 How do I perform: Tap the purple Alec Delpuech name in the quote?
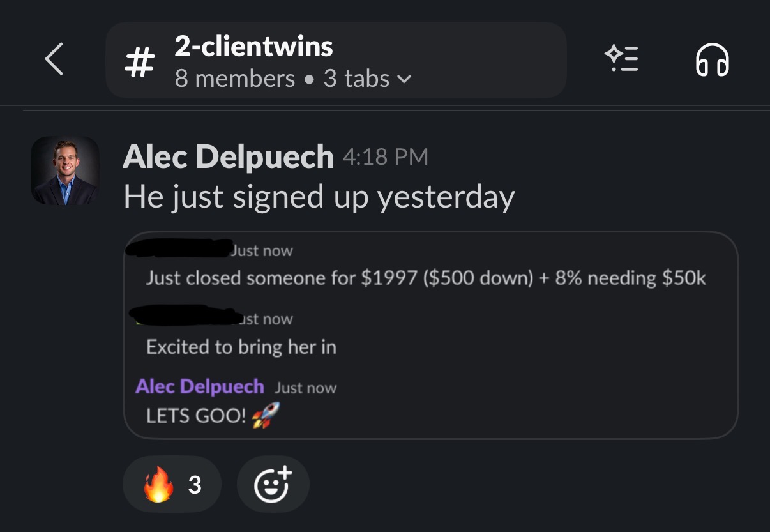(x=200, y=386)
